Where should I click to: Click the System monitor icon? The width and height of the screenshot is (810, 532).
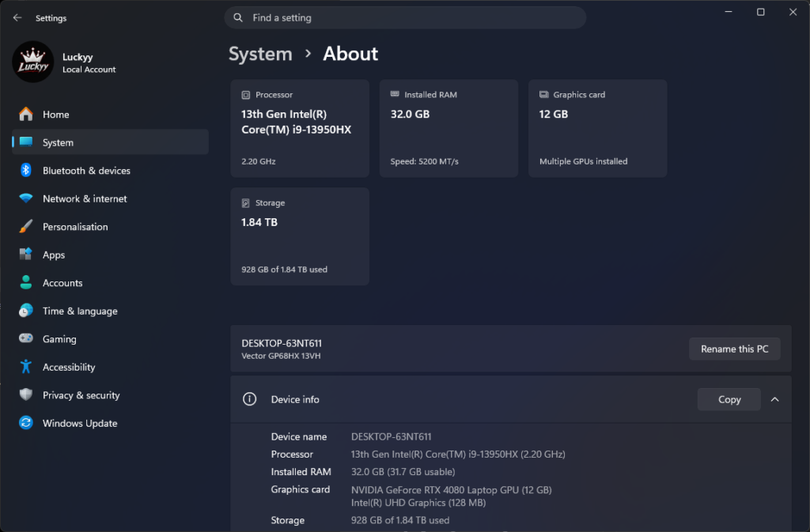[x=26, y=142]
